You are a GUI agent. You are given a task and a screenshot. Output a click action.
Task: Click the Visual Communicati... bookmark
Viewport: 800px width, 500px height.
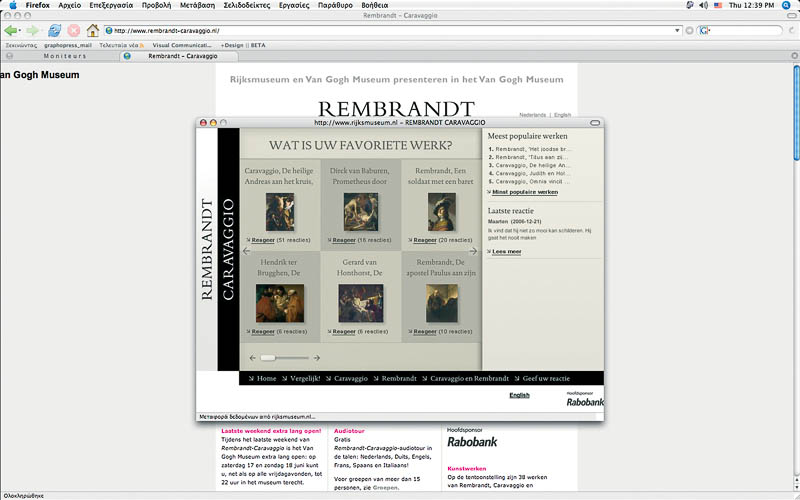pos(182,45)
